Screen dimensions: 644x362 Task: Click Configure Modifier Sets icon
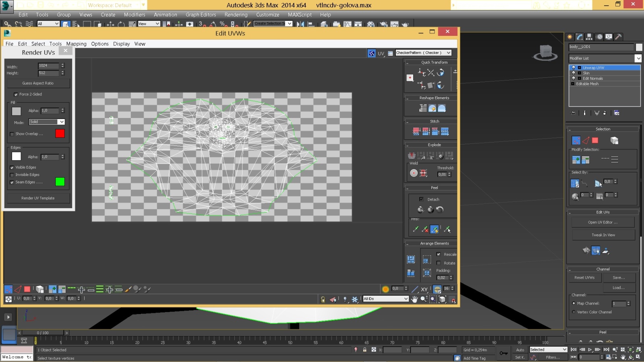[x=617, y=113]
